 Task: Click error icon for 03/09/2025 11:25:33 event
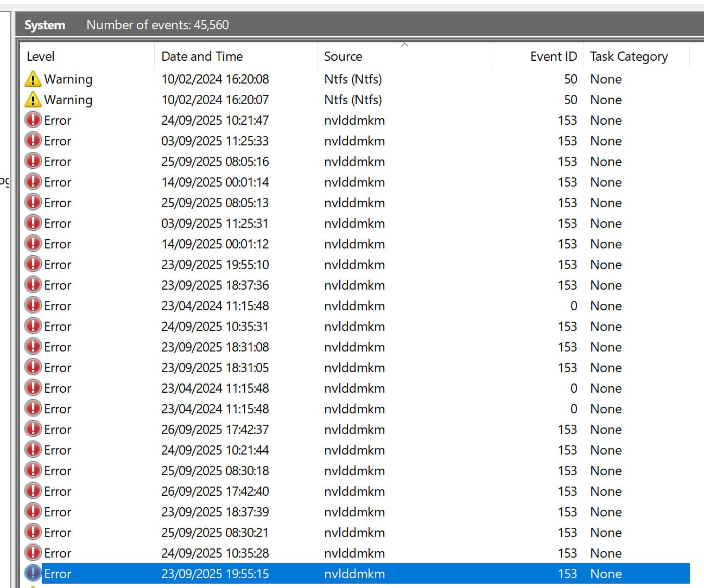coord(33,141)
